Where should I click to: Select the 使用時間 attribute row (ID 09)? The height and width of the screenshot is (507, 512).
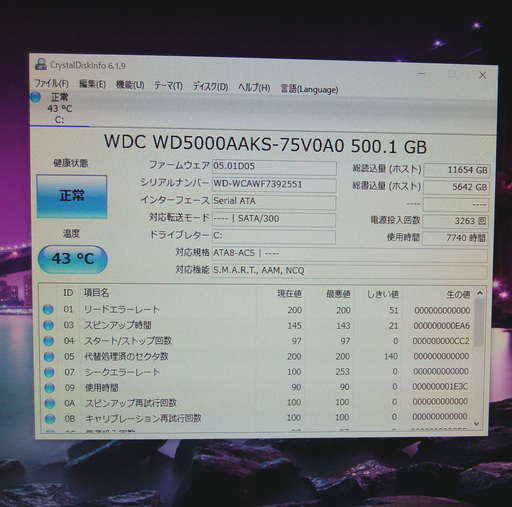click(257, 387)
